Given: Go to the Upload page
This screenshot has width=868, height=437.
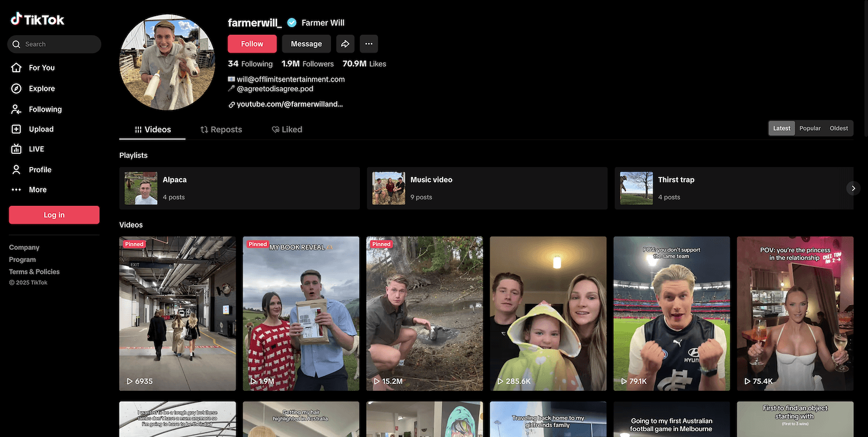Looking at the screenshot, I should (x=41, y=129).
